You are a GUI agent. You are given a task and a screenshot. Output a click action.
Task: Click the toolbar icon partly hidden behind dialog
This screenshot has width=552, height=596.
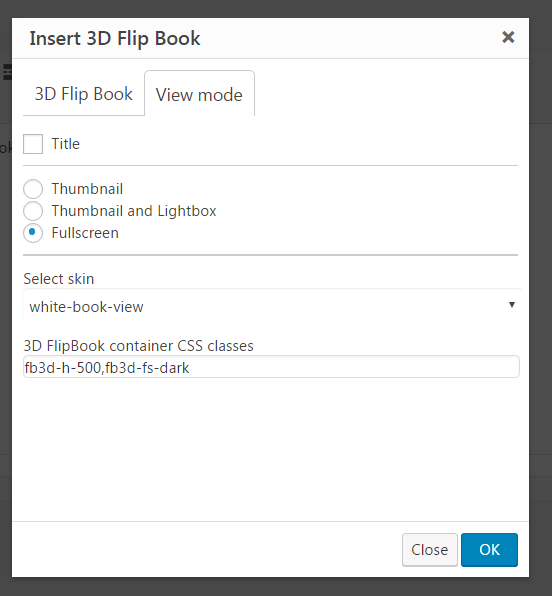pyautogui.click(x=7, y=72)
